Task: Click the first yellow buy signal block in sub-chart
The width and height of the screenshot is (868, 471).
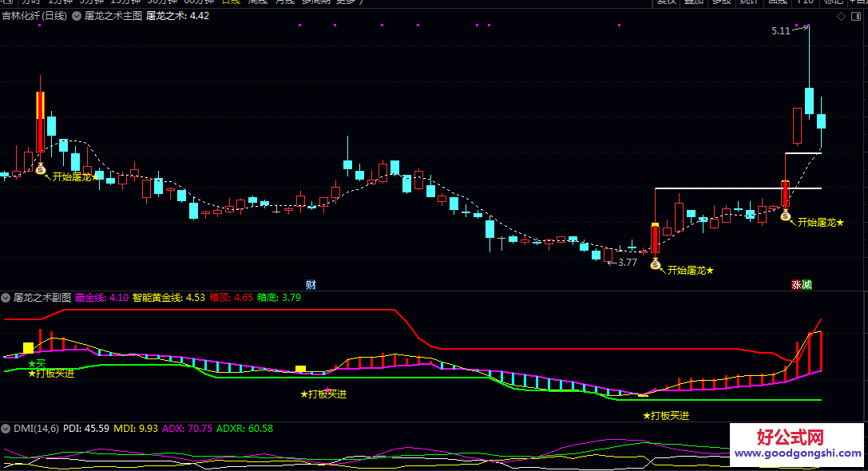Action: click(29, 348)
